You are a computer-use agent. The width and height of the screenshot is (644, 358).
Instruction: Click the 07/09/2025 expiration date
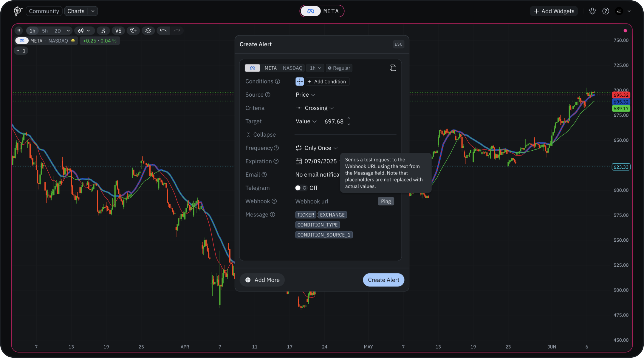tap(321, 161)
